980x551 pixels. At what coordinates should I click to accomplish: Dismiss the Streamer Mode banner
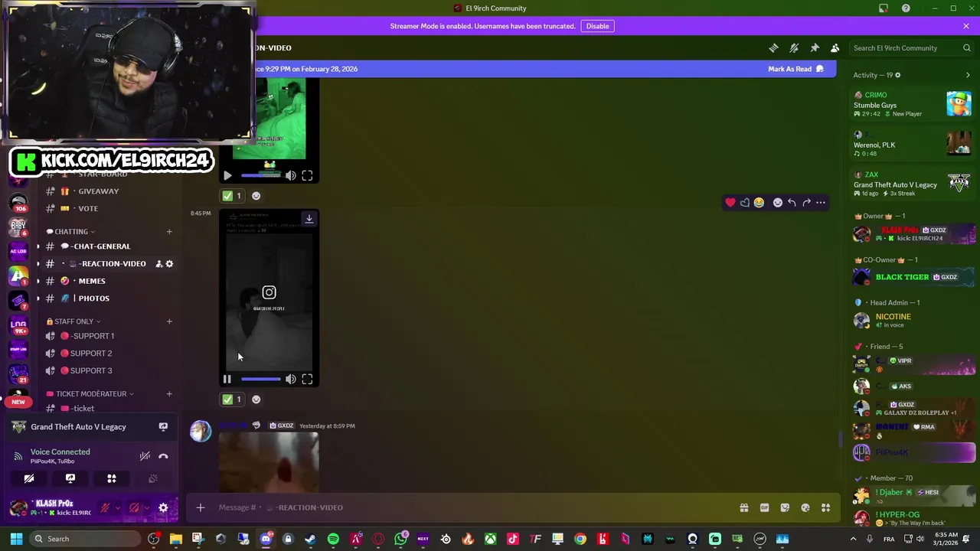click(x=966, y=26)
